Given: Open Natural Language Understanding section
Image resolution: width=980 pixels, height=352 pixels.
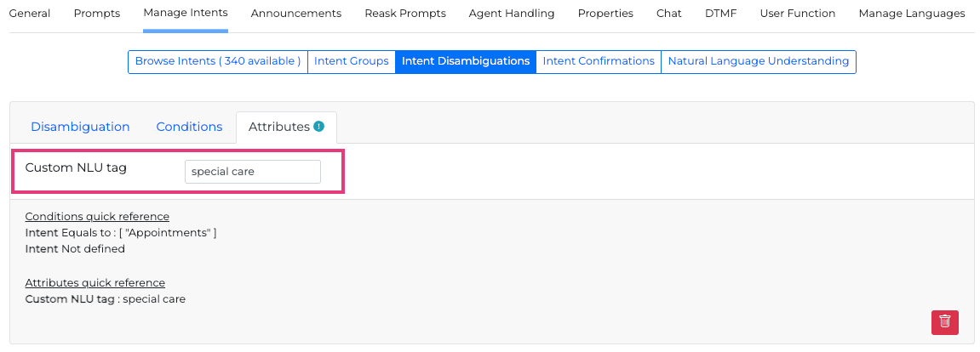Looking at the screenshot, I should point(759,61).
